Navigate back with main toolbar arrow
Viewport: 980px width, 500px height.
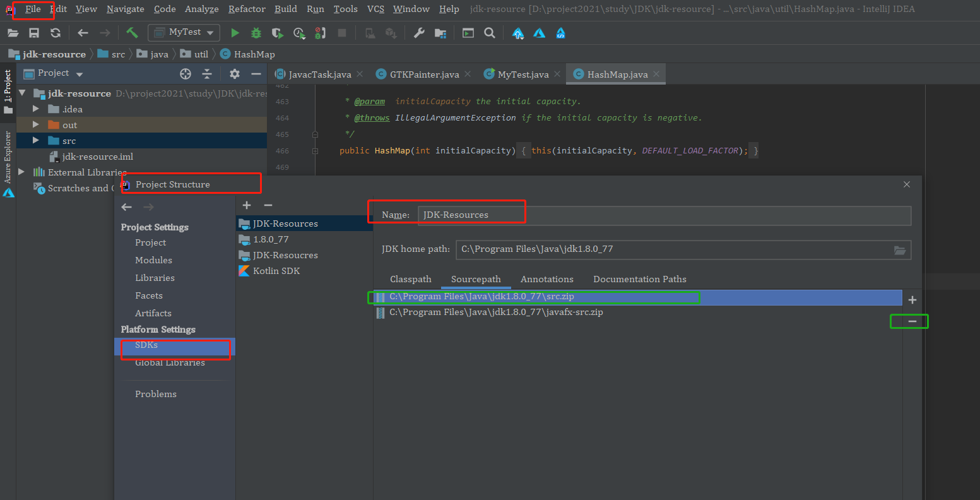[x=83, y=33]
